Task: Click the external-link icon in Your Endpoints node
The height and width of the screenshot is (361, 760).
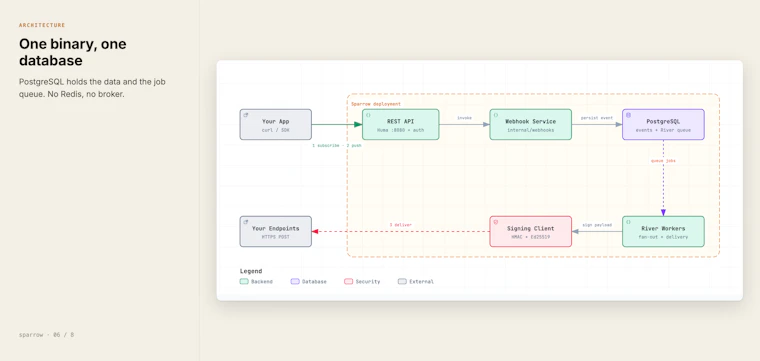Action: 245,222
